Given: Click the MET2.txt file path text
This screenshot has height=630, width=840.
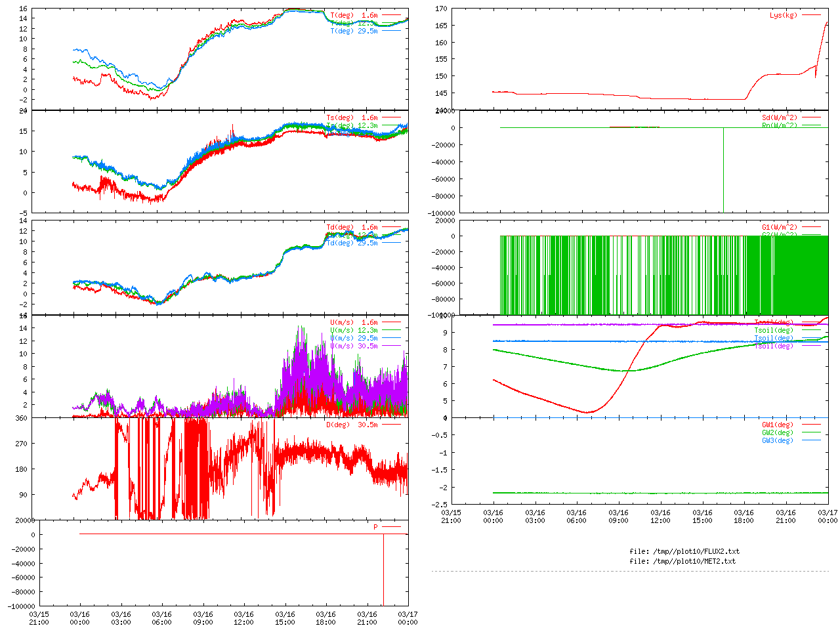Looking at the screenshot, I should point(682,561).
